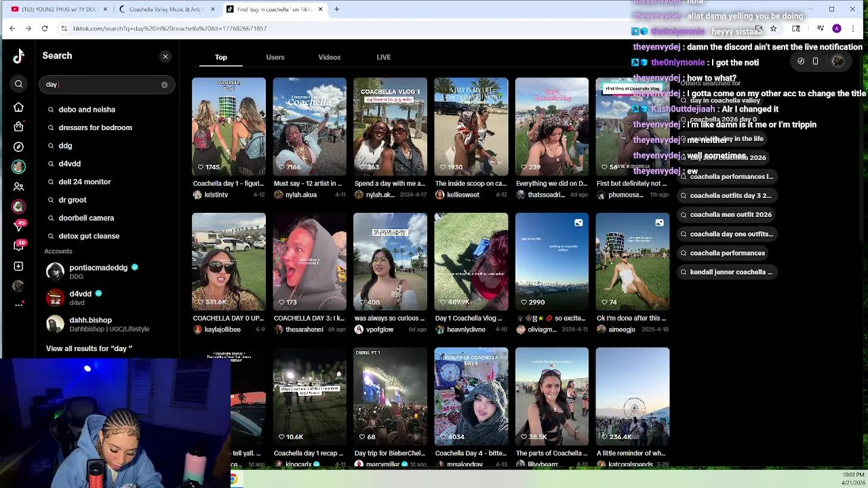Open messages icon with 45 badge

18,226
